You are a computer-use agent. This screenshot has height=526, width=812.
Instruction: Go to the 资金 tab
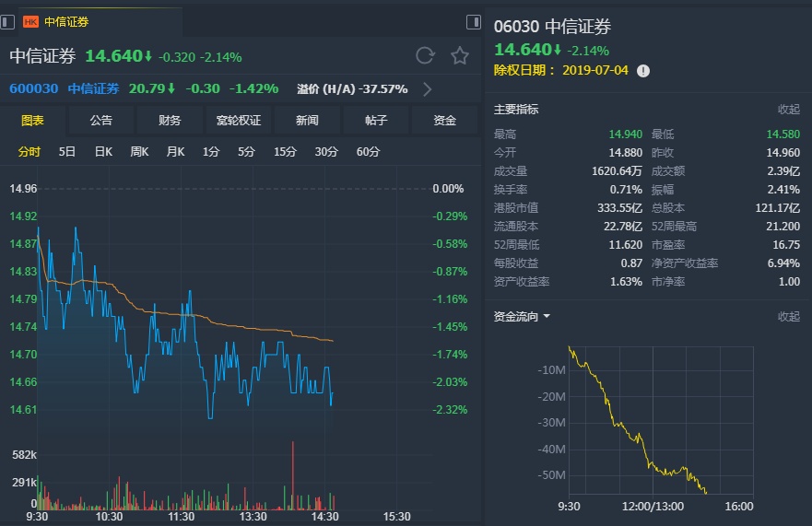[x=445, y=120]
